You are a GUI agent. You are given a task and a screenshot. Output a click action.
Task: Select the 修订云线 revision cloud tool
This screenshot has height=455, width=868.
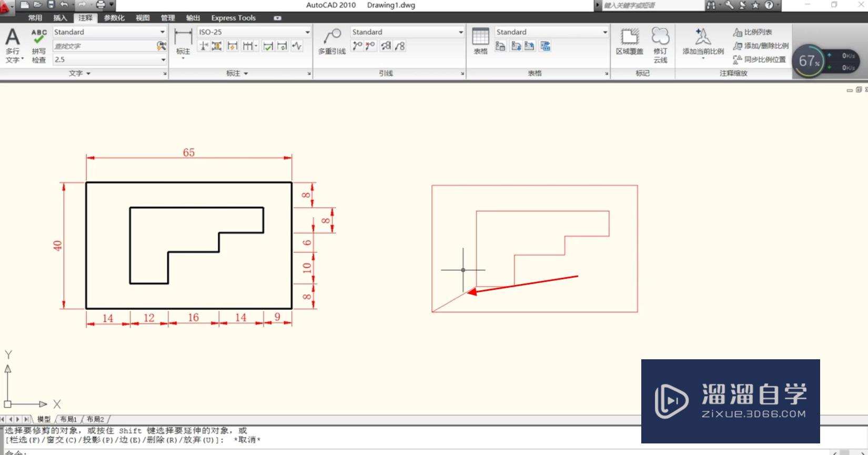coord(660,45)
